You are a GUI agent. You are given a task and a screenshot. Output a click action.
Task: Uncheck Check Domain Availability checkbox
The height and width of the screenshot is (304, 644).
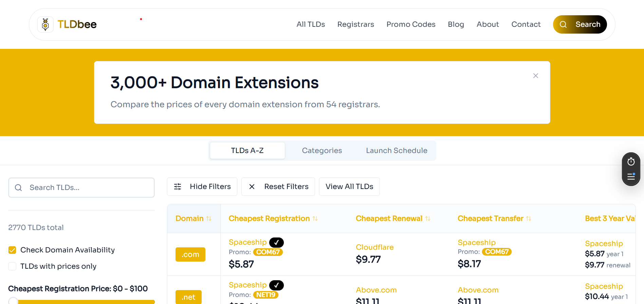[13, 250]
